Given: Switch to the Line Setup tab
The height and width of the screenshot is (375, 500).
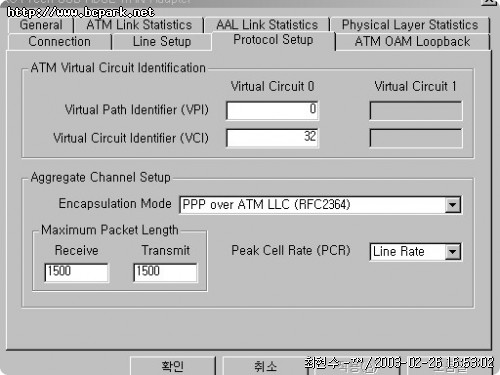Looking at the screenshot, I should point(162,42).
